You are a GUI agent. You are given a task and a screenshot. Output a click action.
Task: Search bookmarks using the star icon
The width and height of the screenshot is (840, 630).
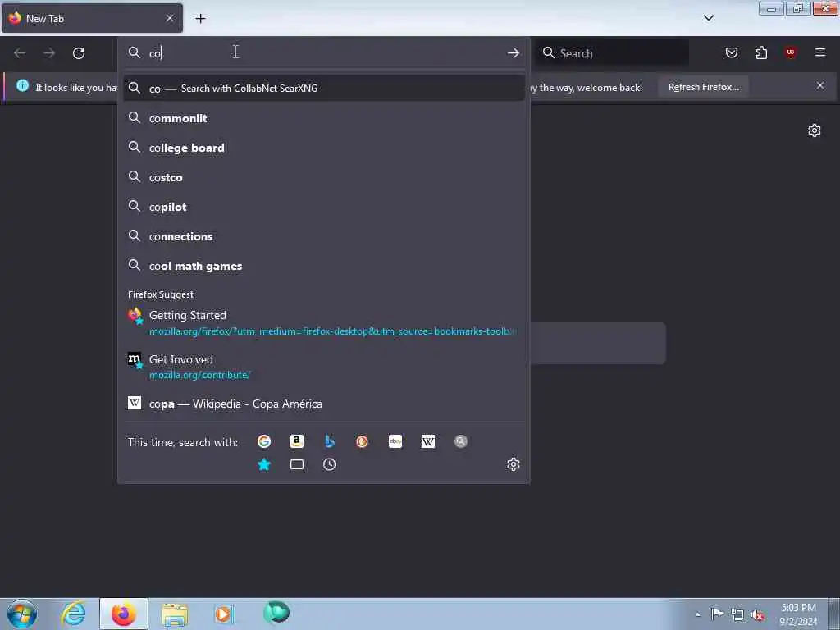264,464
